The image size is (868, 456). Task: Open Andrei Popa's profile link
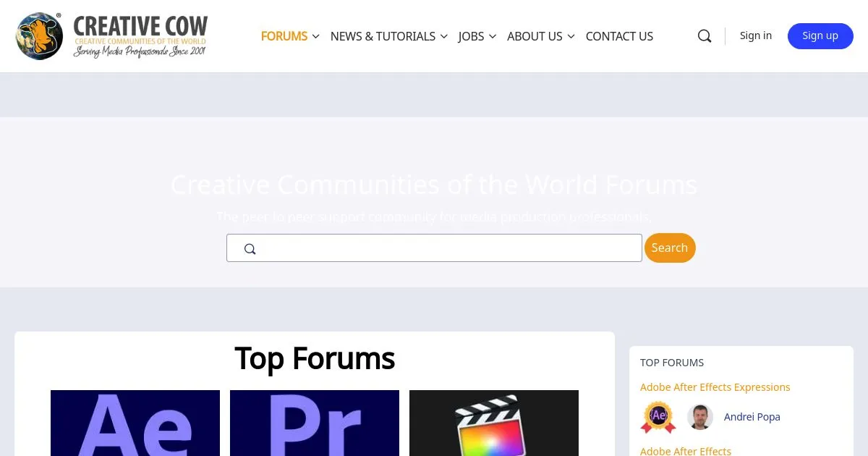tap(752, 417)
